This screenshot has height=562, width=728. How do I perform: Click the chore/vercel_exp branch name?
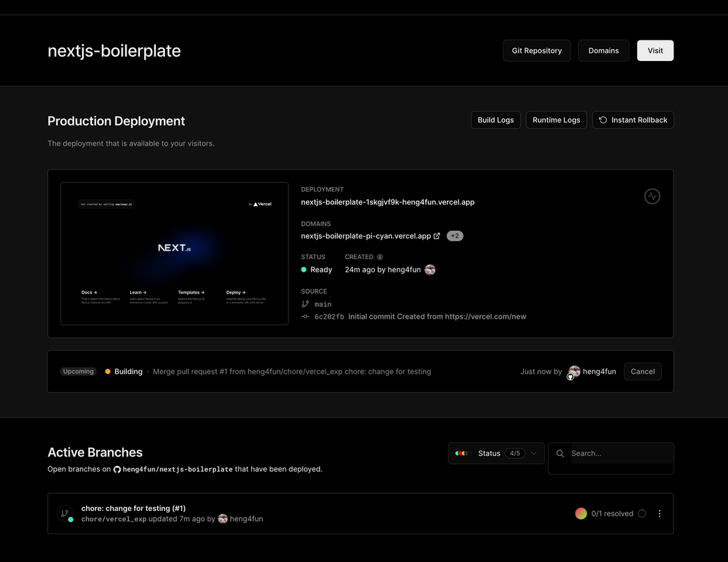114,519
